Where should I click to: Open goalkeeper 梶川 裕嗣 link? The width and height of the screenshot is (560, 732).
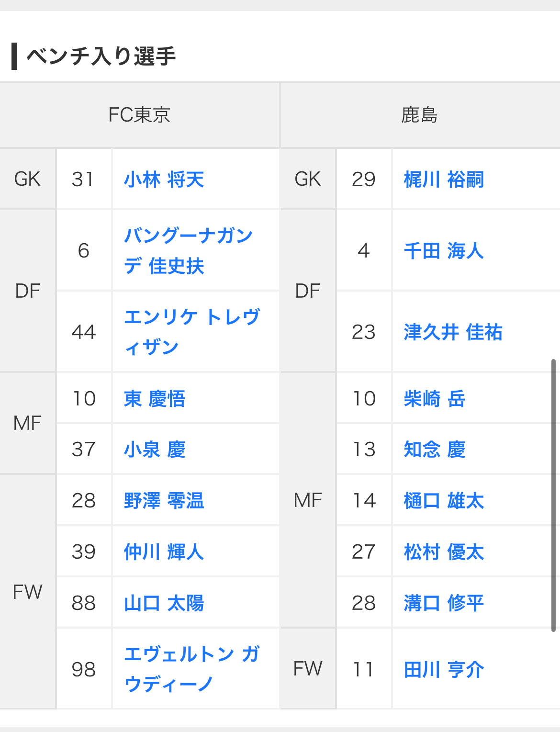[444, 180]
